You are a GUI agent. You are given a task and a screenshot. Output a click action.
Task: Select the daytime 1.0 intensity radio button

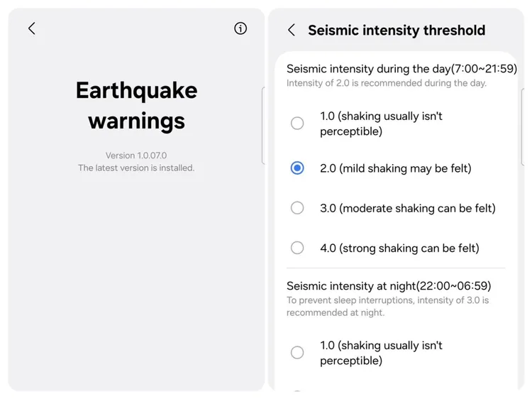(x=297, y=124)
